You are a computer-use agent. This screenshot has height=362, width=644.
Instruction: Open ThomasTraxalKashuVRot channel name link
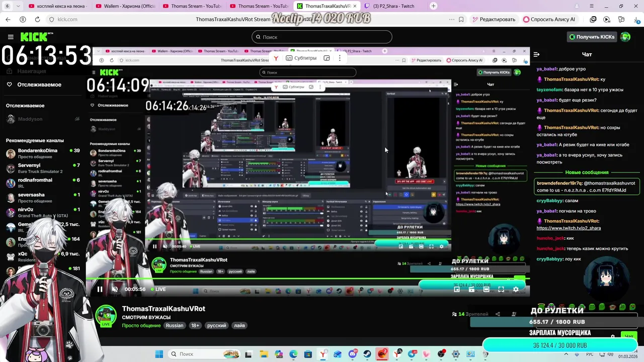coord(164,309)
